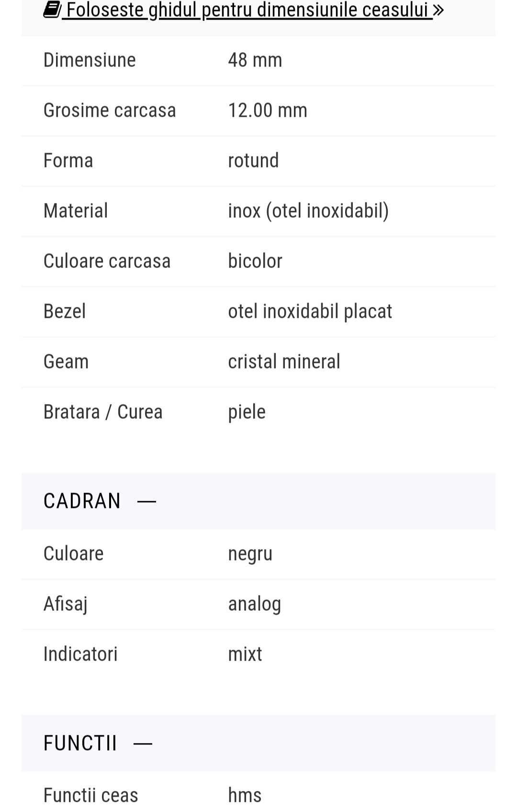This screenshot has width=517, height=812.
Task: Collapse the FUNCTII section header
Action: click(258, 743)
